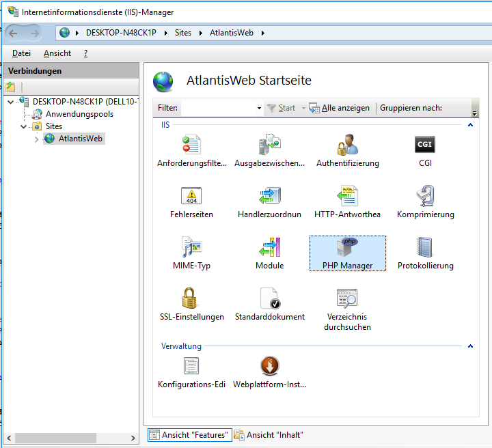Open the Konfigurations-Editor icon
The image size is (492, 448).
point(191,366)
